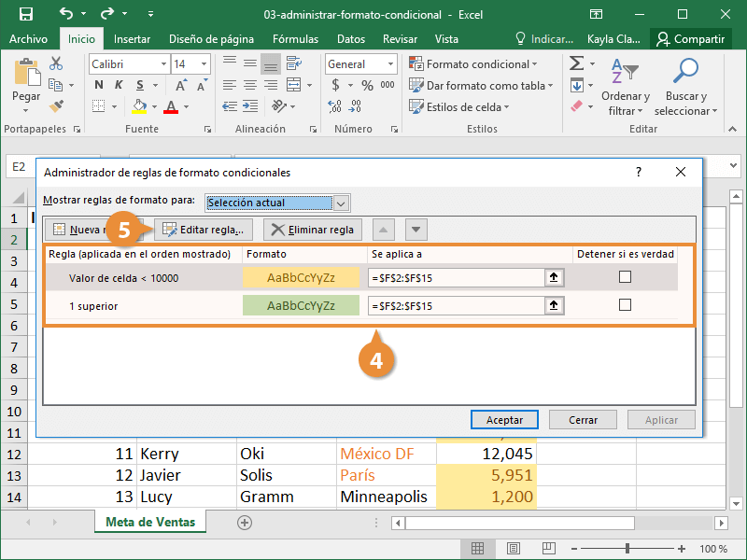Select the Meta de Ventas sheet tab
747x560 pixels.
coord(150,522)
